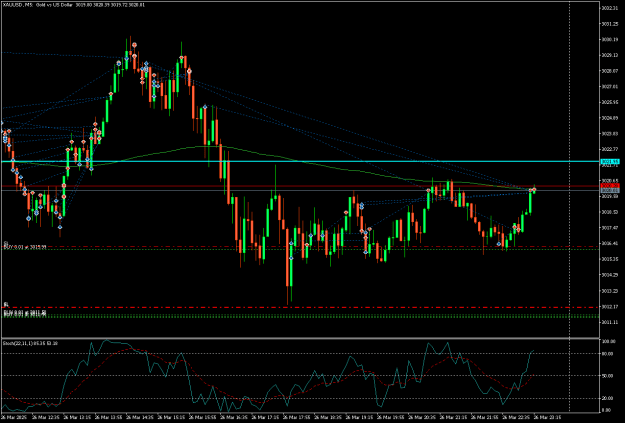625x423 pixels.
Task: Click the 3017.47 price axis label
Action: [610, 228]
